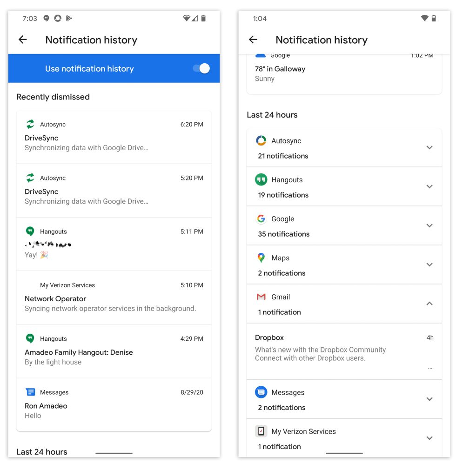Open the Hangouts 'Yay!' notification
The height and width of the screenshot is (476, 456).
pyautogui.click(x=114, y=244)
